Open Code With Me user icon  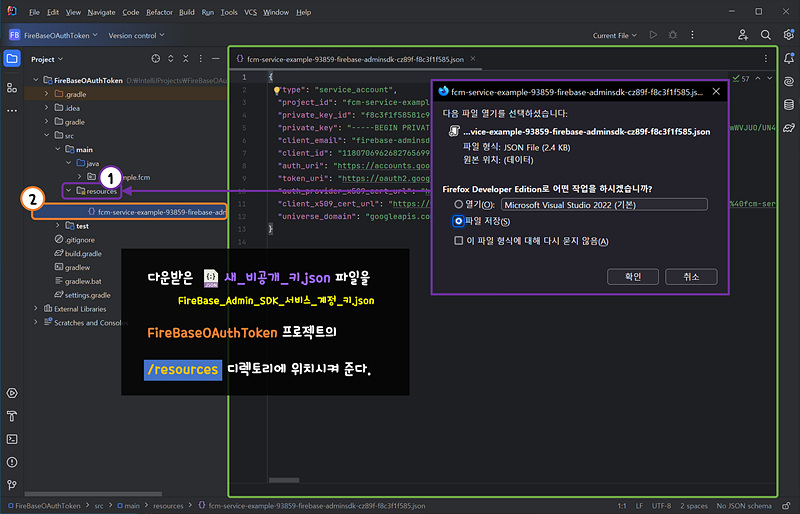coord(743,35)
